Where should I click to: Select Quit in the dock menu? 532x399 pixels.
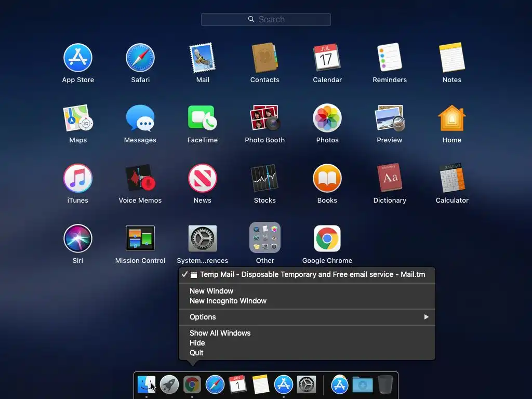tap(307, 353)
